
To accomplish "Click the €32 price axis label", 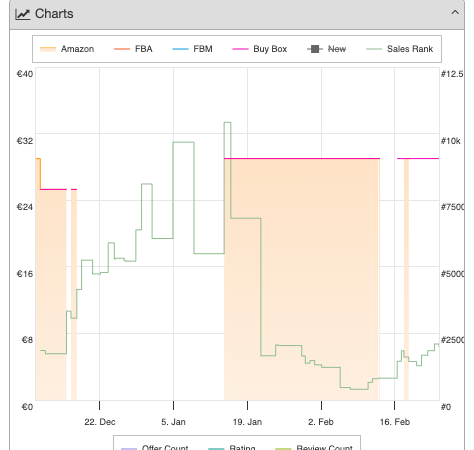I will pyautogui.click(x=25, y=141).
